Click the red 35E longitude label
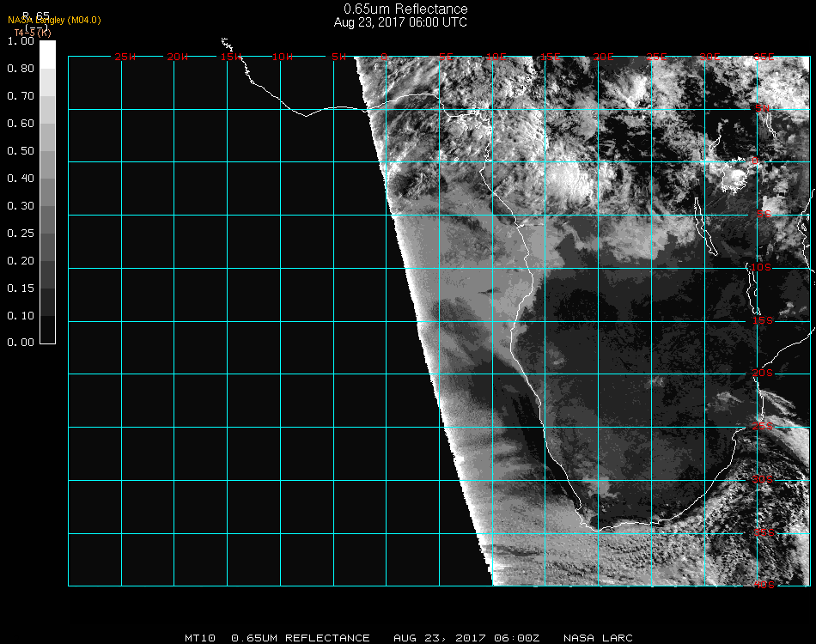 764,57
